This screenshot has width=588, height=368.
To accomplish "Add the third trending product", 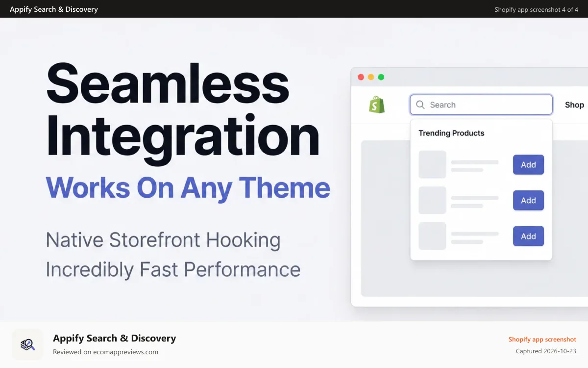I will [x=528, y=236].
